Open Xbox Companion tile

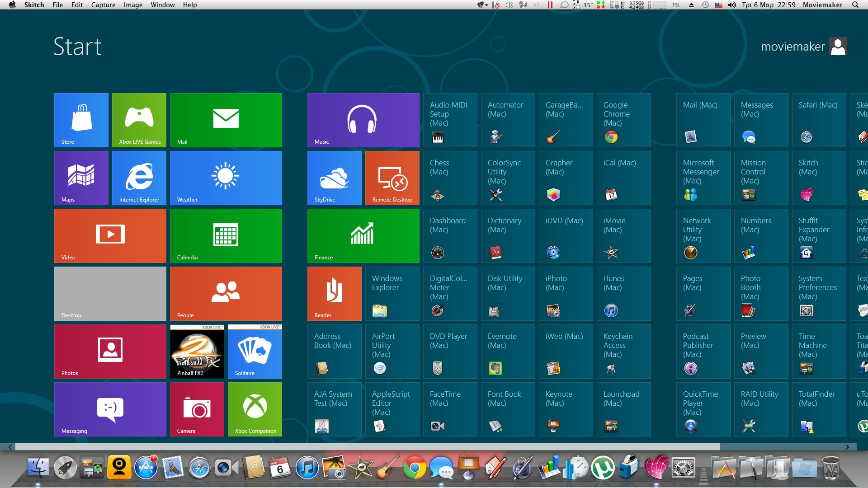[255, 409]
